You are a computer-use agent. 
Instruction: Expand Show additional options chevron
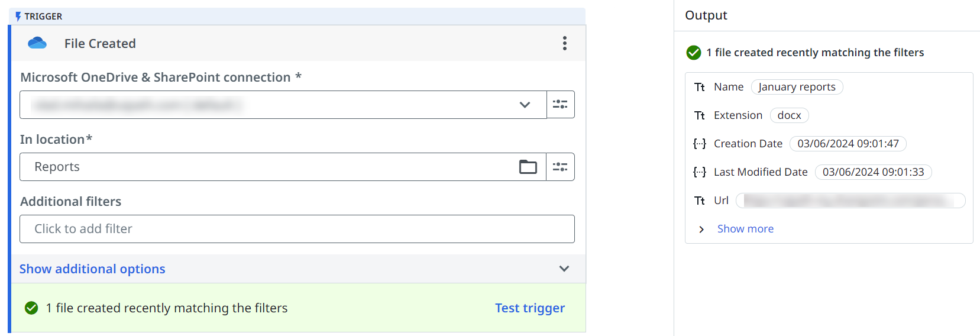pos(564,269)
